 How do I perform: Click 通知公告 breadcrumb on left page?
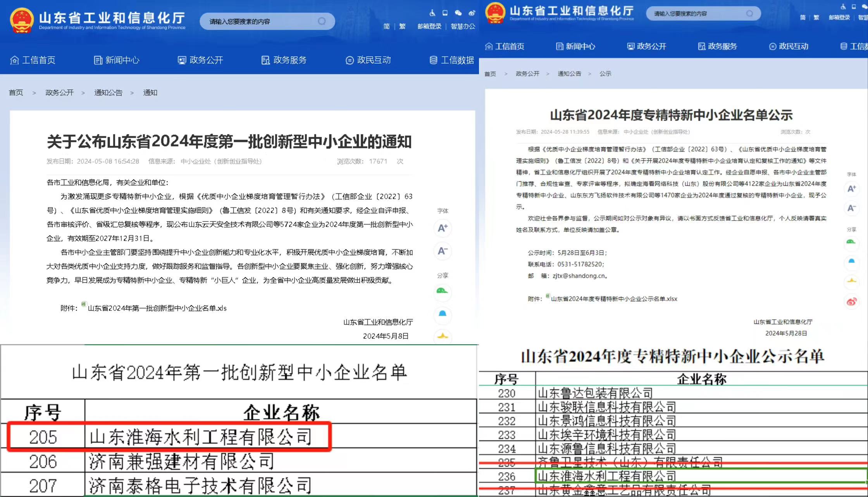click(x=108, y=93)
